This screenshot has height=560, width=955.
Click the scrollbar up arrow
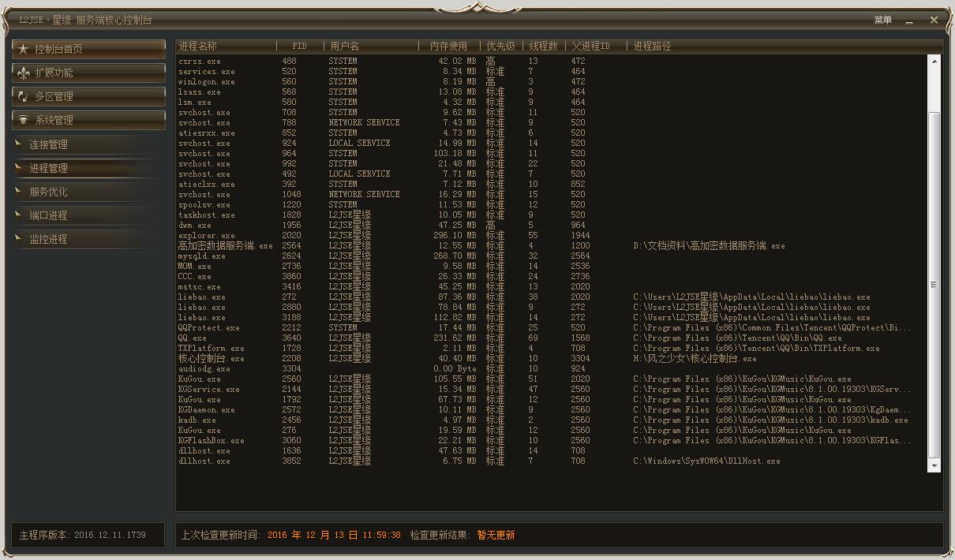point(934,61)
